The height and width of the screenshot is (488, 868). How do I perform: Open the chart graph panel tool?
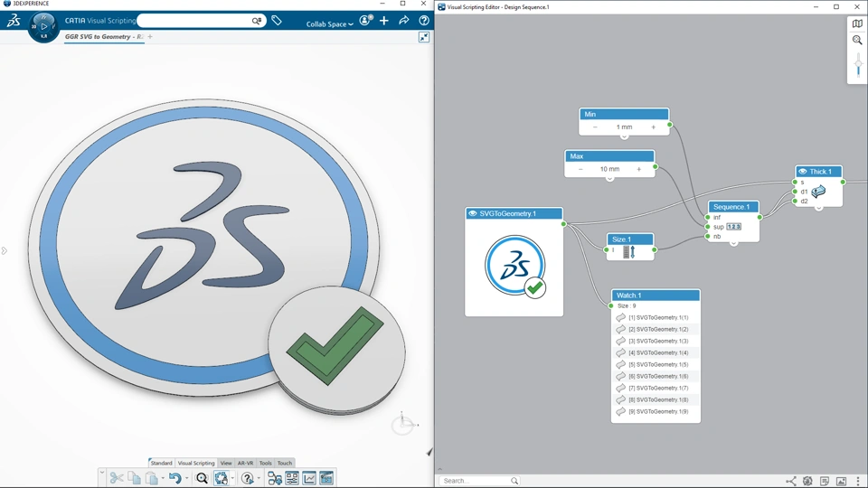tap(309, 478)
